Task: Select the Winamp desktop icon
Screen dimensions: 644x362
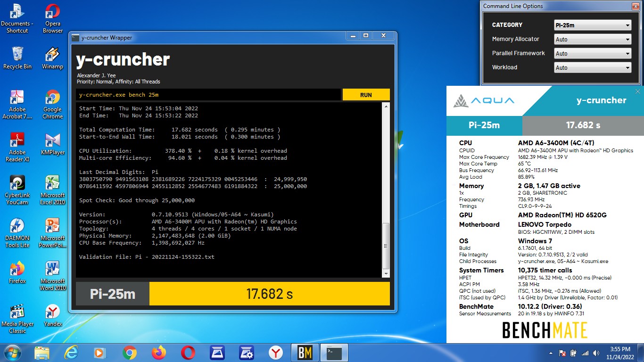Action: (x=53, y=58)
